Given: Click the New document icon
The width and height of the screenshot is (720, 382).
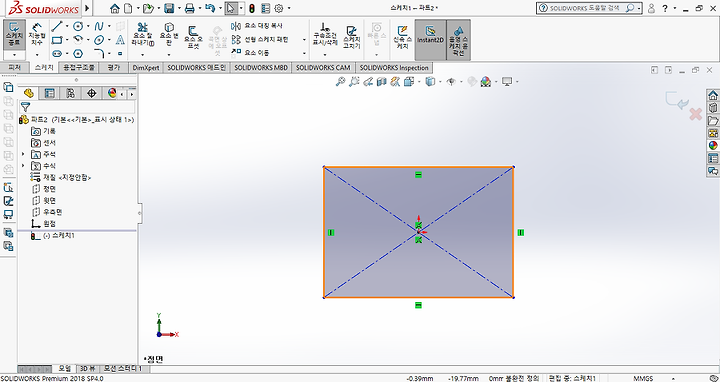Looking at the screenshot, I should tap(128, 8).
